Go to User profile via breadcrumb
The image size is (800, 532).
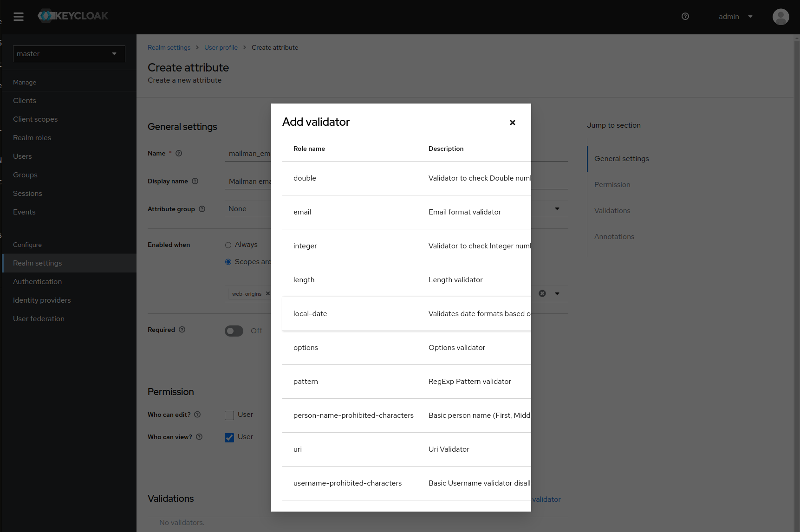(221, 47)
